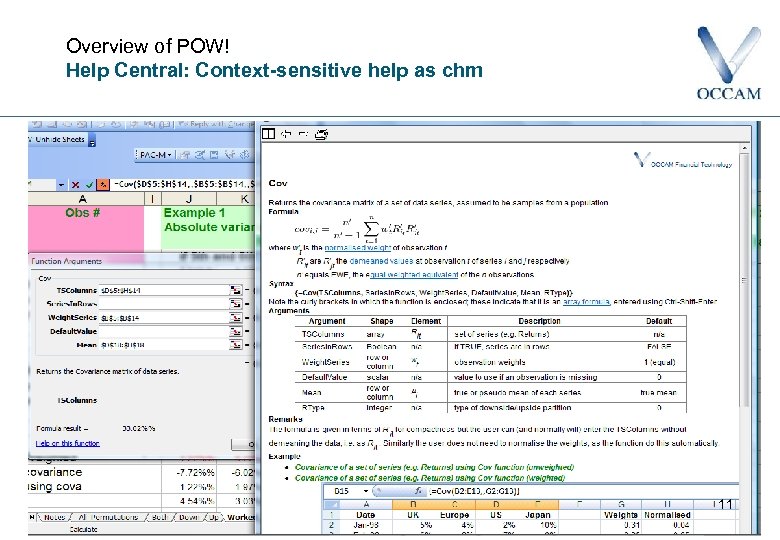Select column J header
This screenshot has width=780, height=540.
(189, 199)
